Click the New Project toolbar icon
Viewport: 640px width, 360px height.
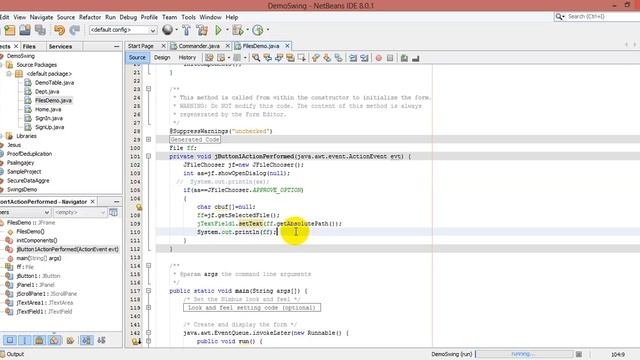[9, 30]
